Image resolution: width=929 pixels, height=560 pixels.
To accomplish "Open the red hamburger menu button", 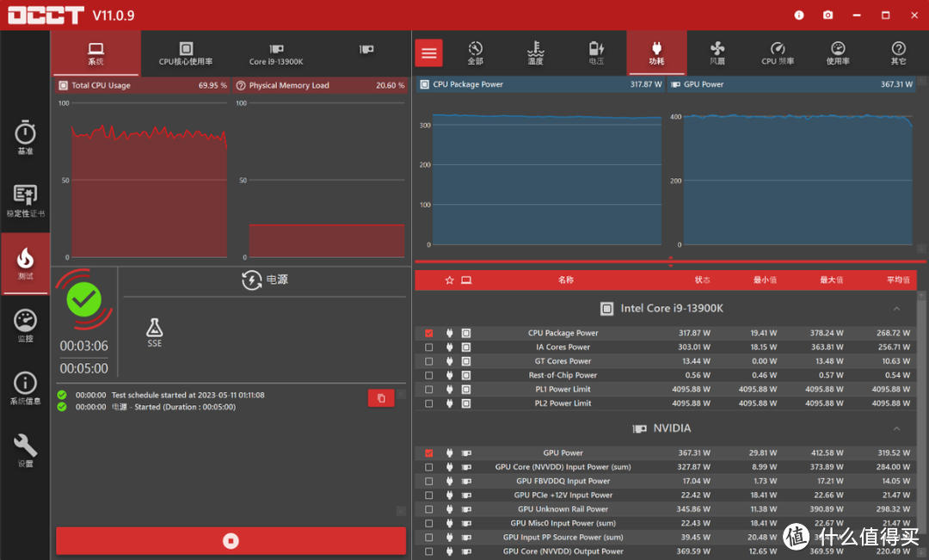I will pos(429,53).
